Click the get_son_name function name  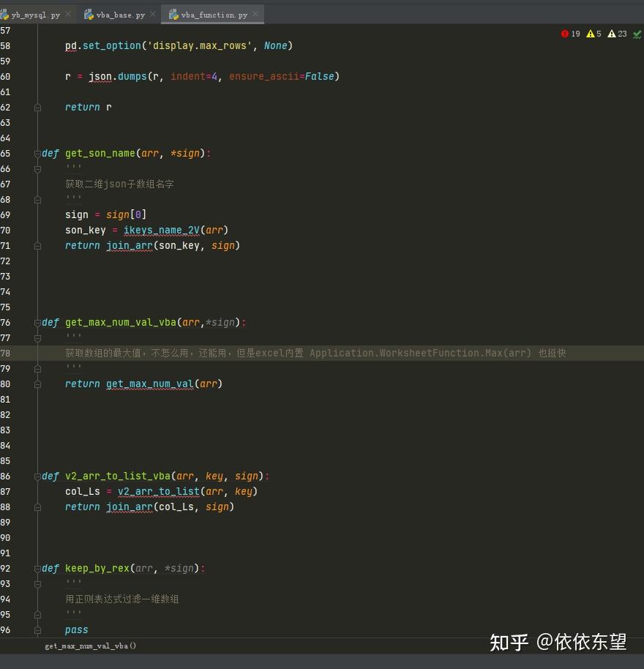(100, 153)
